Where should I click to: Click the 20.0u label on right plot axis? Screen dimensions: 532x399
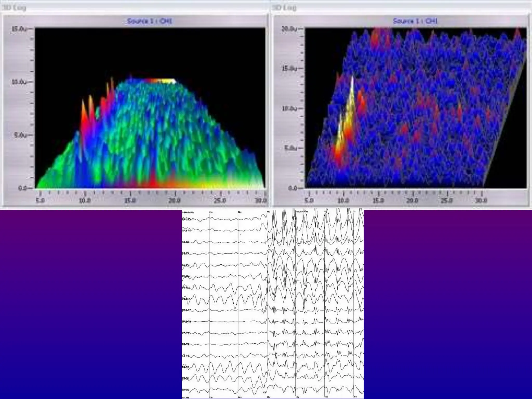(x=289, y=29)
